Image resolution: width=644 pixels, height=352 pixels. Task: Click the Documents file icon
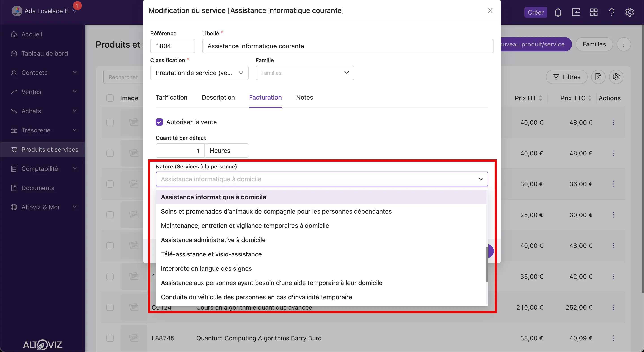[x=14, y=188]
